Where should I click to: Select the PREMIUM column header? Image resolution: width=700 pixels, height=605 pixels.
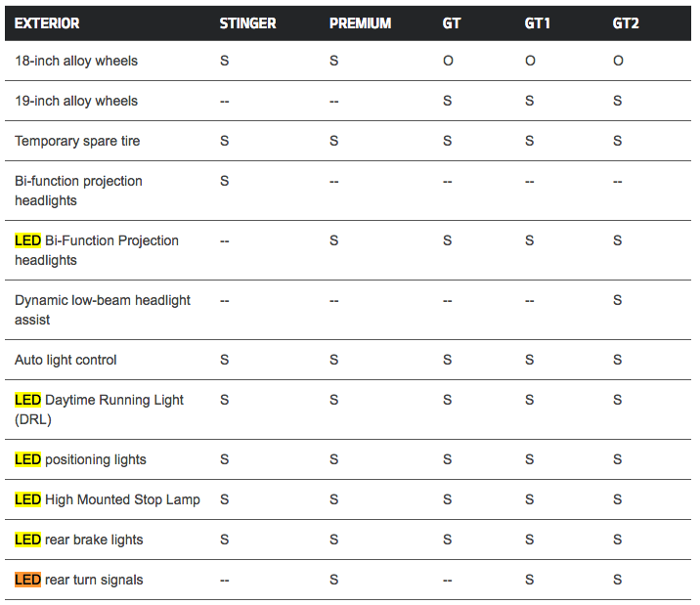[363, 22]
